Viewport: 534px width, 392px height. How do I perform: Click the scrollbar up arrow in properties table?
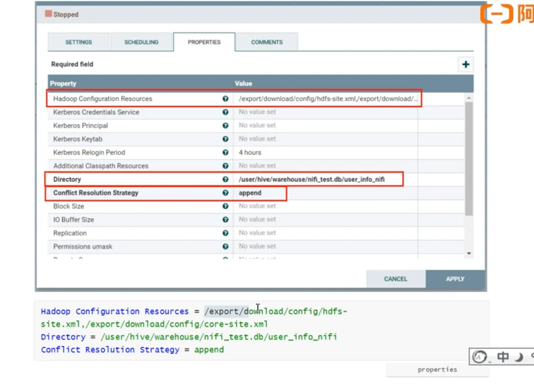point(469,98)
